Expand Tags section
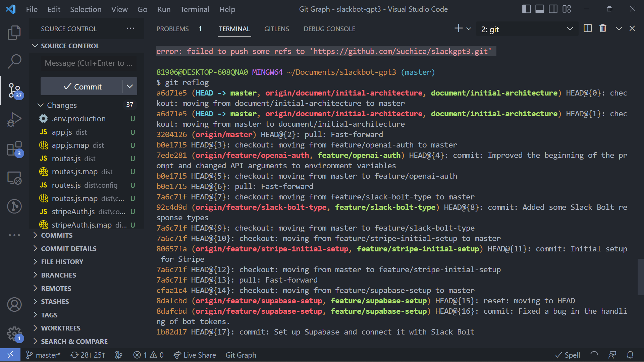Image resolution: width=644 pixels, height=362 pixels. coord(49,315)
